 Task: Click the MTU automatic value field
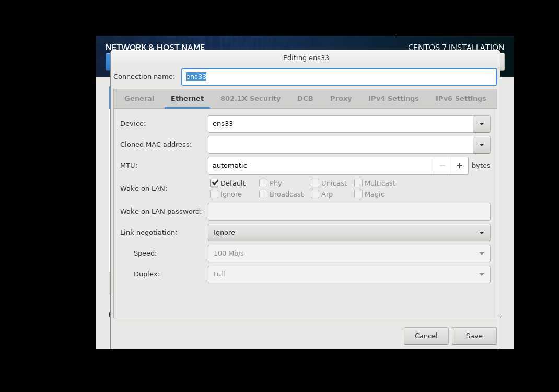coord(321,166)
